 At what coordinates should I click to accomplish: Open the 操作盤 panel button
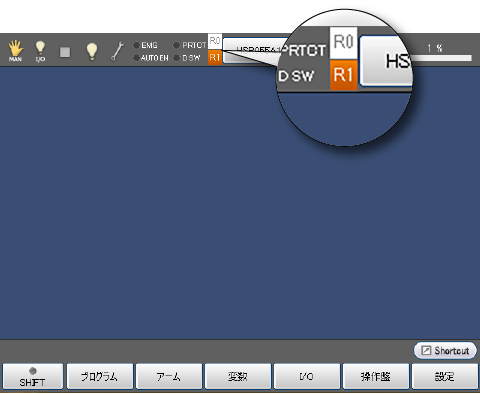point(376,377)
